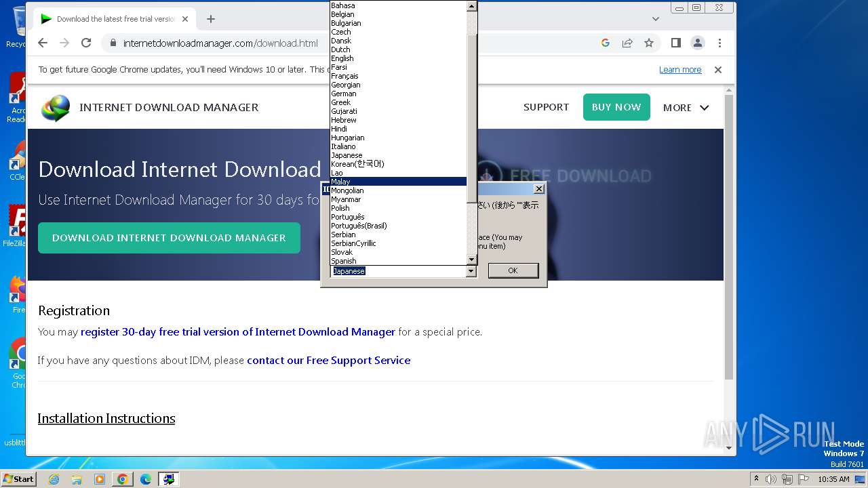
Task: Select Gujarati language entry
Action: coord(399,111)
